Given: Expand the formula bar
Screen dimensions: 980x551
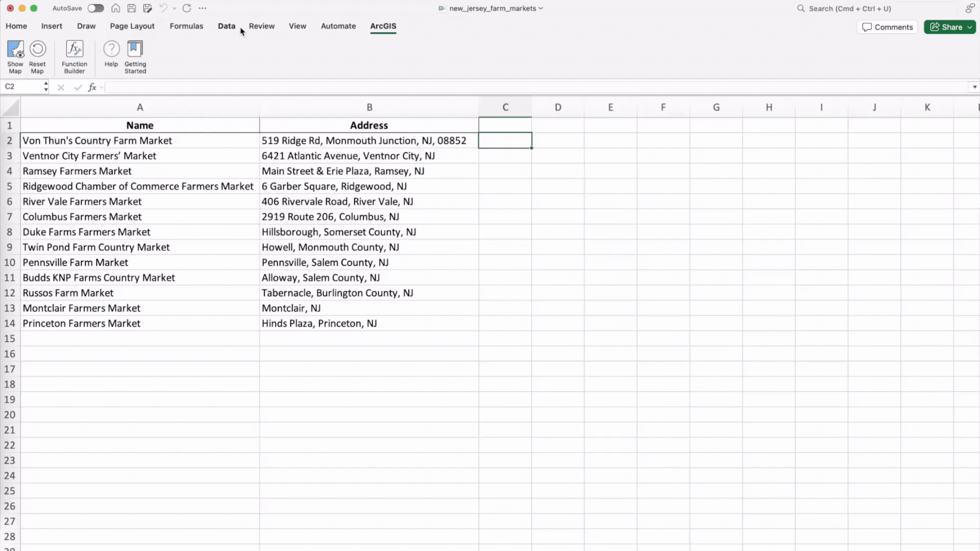Looking at the screenshot, I should point(974,87).
